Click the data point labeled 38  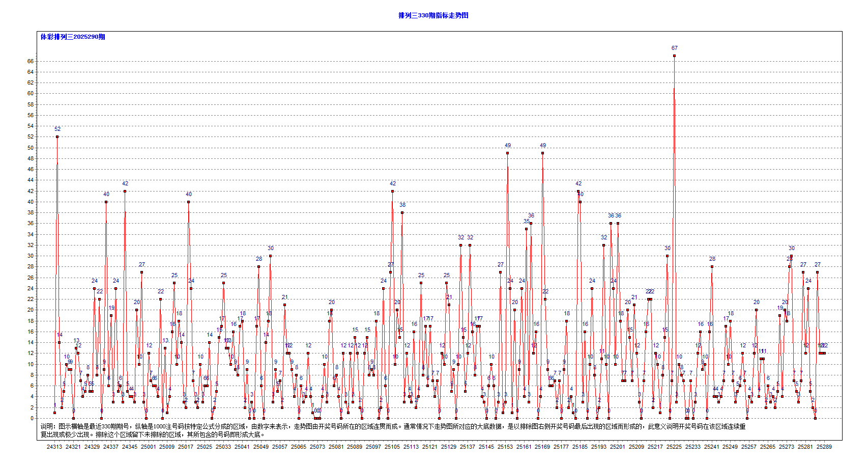point(402,212)
